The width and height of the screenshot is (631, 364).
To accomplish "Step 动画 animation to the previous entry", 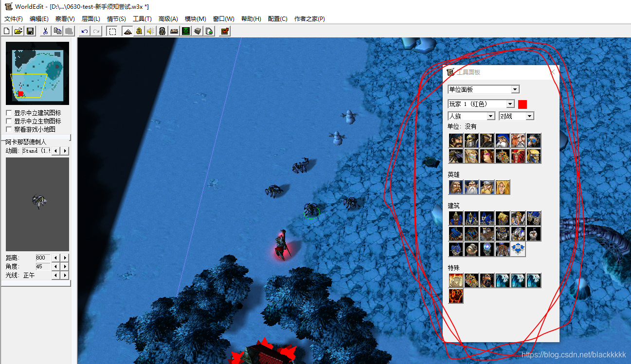I will [55, 151].
